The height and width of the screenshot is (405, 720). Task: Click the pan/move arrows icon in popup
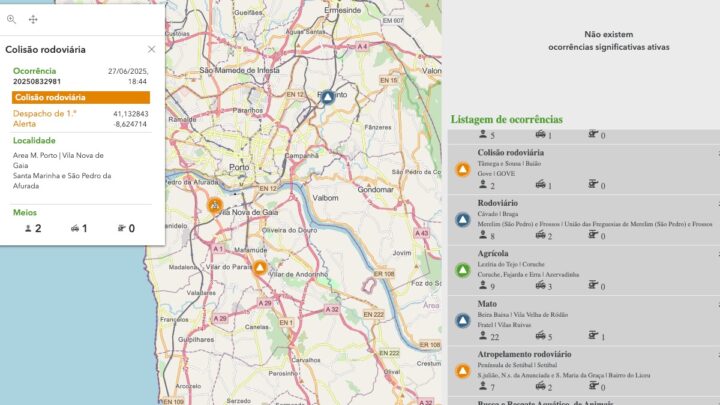[33, 19]
